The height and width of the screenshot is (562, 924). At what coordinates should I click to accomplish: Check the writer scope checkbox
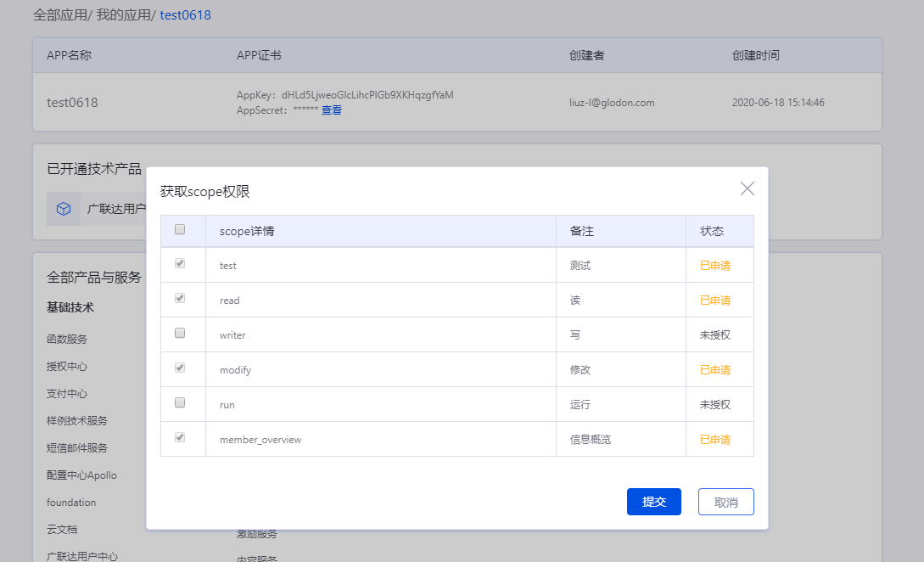(180, 334)
